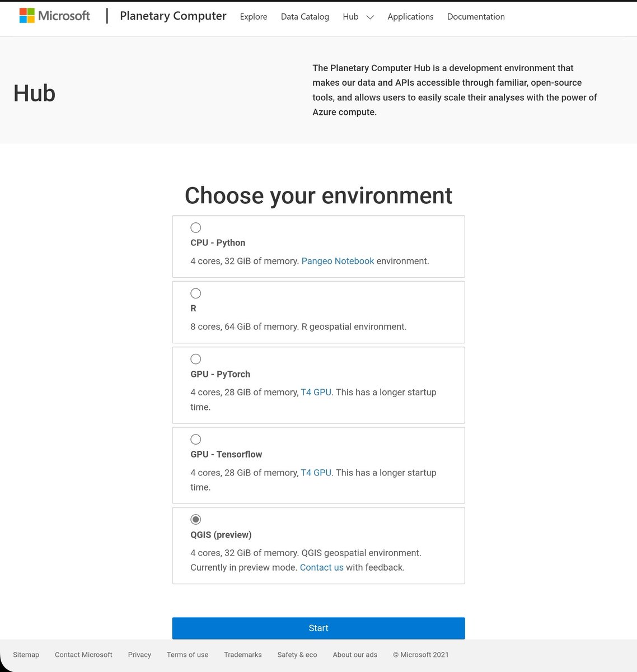
Task: Click the '8 cores, 64 GiB' R description
Action: pyautogui.click(x=298, y=326)
